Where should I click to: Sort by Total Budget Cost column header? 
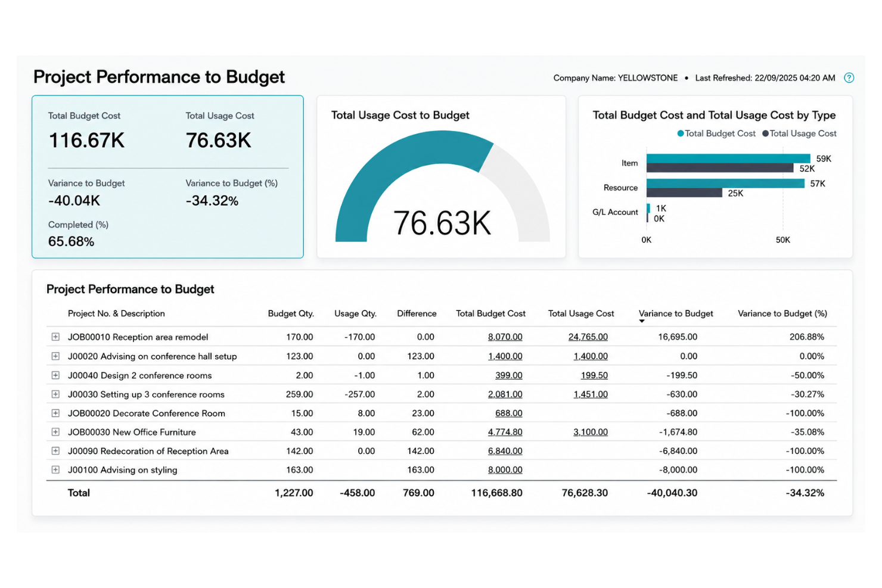pyautogui.click(x=490, y=313)
